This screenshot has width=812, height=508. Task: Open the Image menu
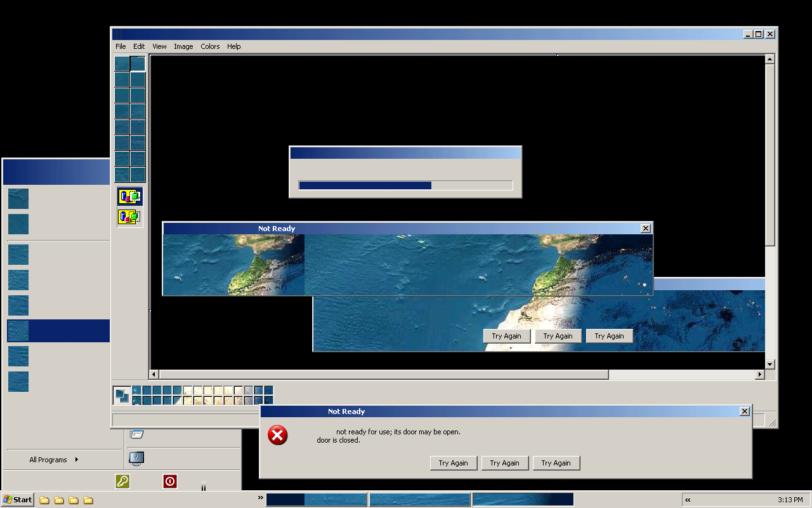183,46
